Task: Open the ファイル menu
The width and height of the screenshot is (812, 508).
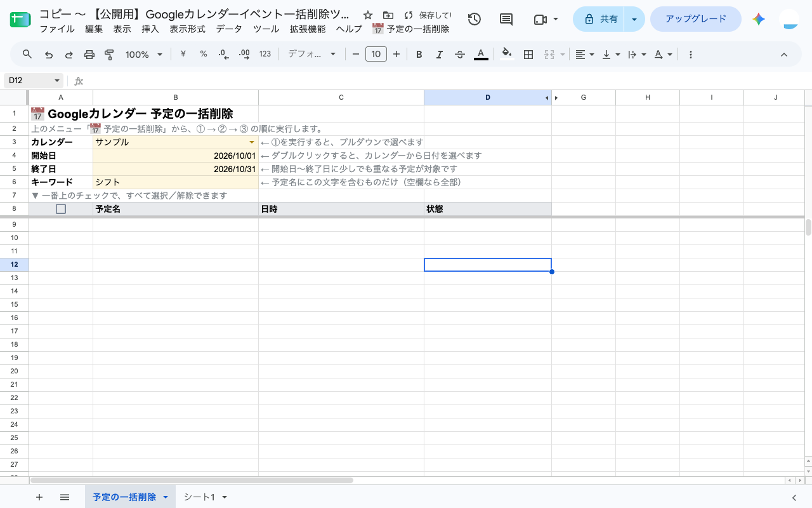Action: 57,29
